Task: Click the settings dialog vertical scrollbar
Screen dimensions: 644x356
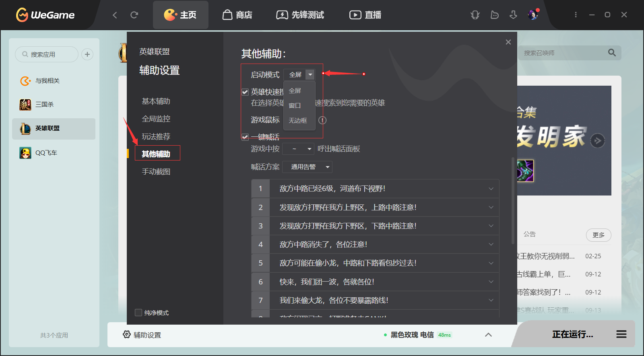Action: [x=513, y=200]
